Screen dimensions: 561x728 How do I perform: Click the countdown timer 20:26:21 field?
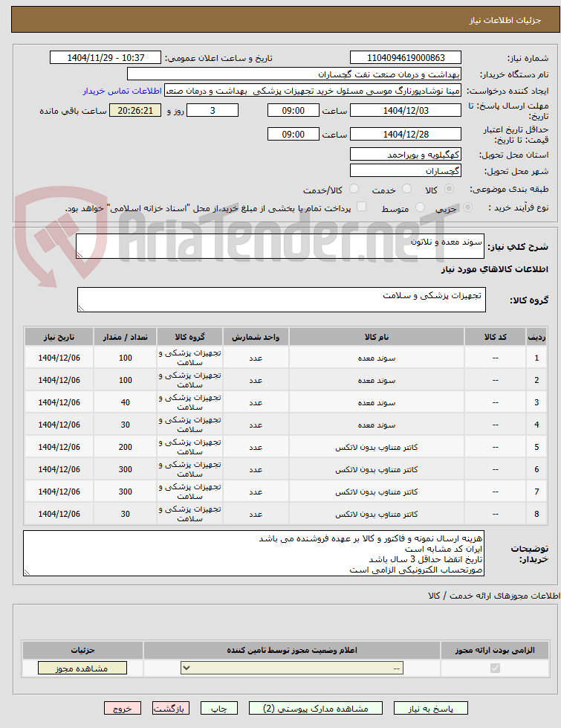point(135,111)
